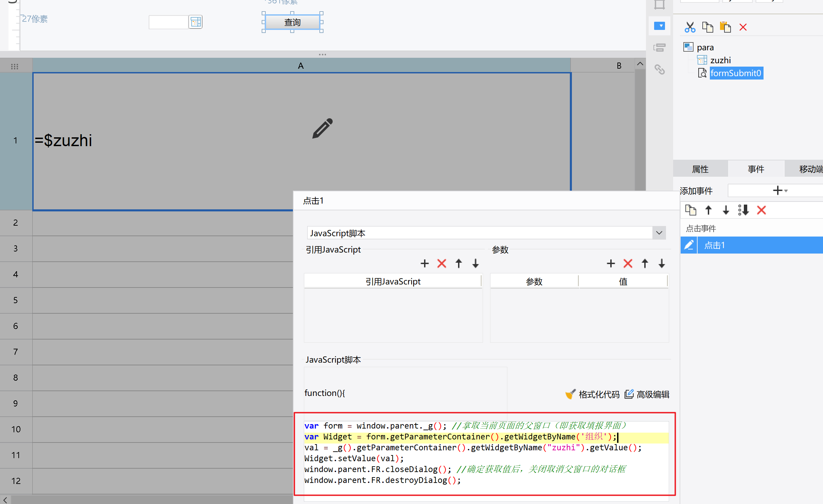The height and width of the screenshot is (504, 823).
Task: Select formSubmit0 in the widget tree
Action: pos(736,73)
